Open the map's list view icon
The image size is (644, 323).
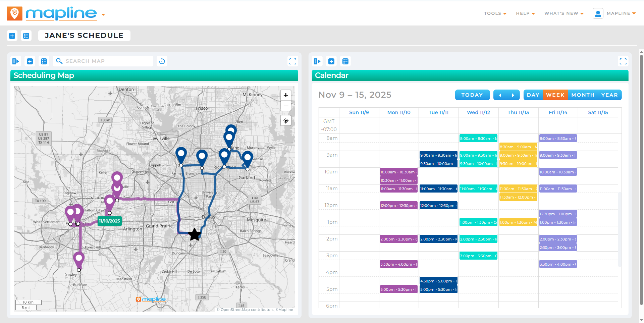coord(44,61)
